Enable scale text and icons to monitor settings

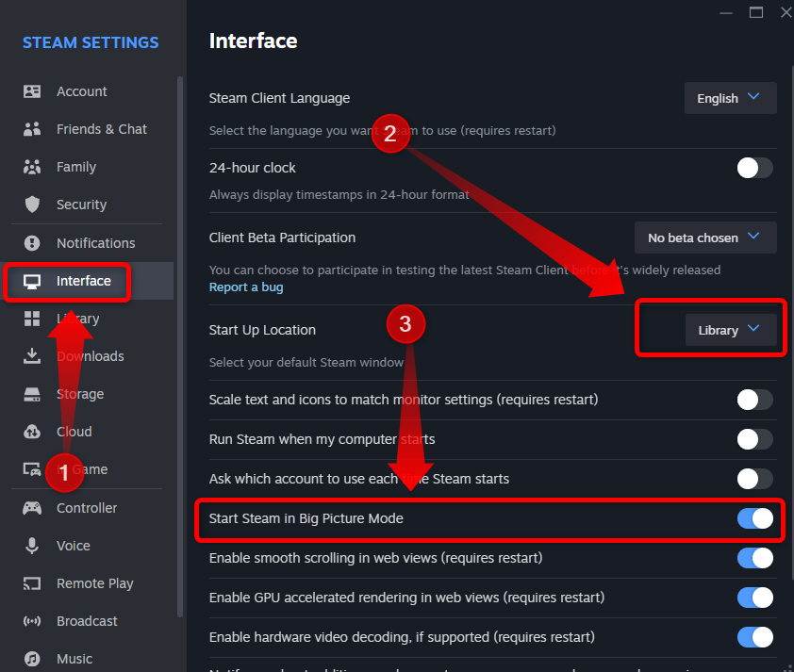coord(754,400)
